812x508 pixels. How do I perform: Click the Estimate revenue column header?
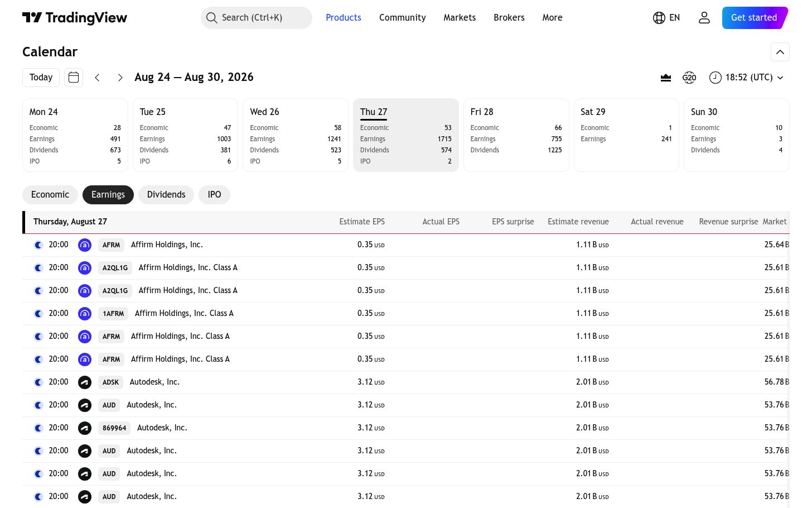pos(578,222)
